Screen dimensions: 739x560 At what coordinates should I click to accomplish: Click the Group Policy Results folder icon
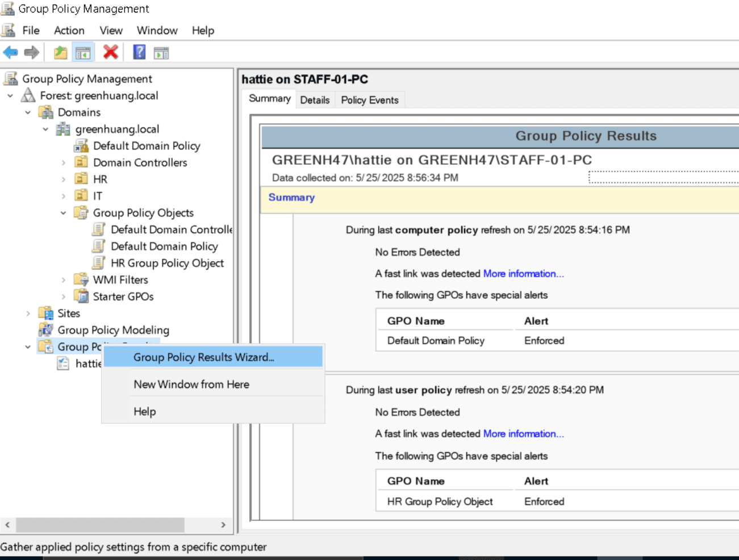(46, 346)
